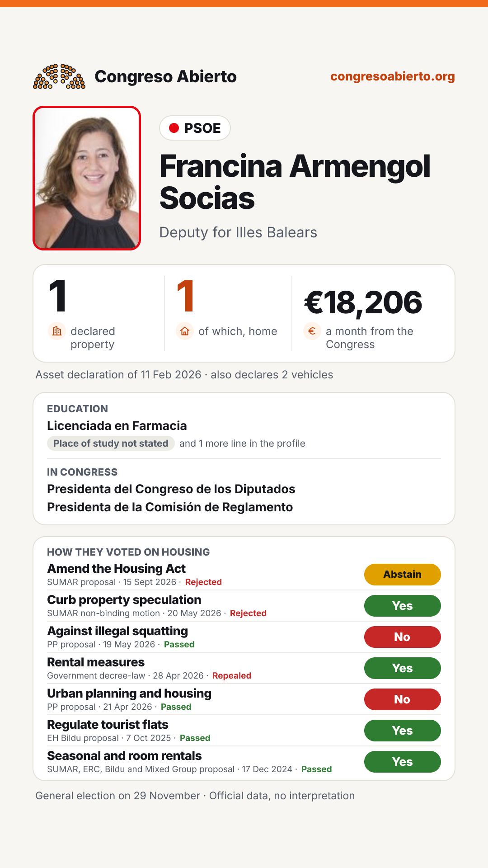Select the No badge for Against illegal squatting
488x868 pixels.
click(x=403, y=637)
